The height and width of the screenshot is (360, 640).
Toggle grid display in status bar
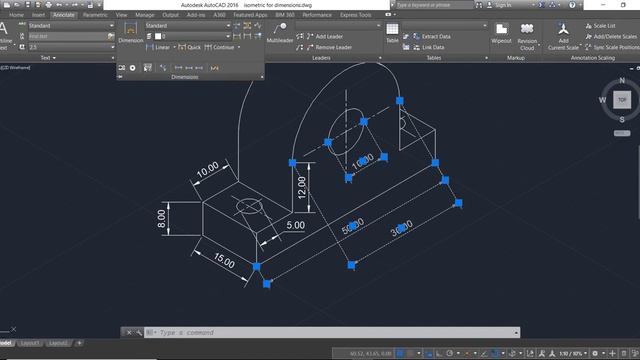[x=400, y=353]
